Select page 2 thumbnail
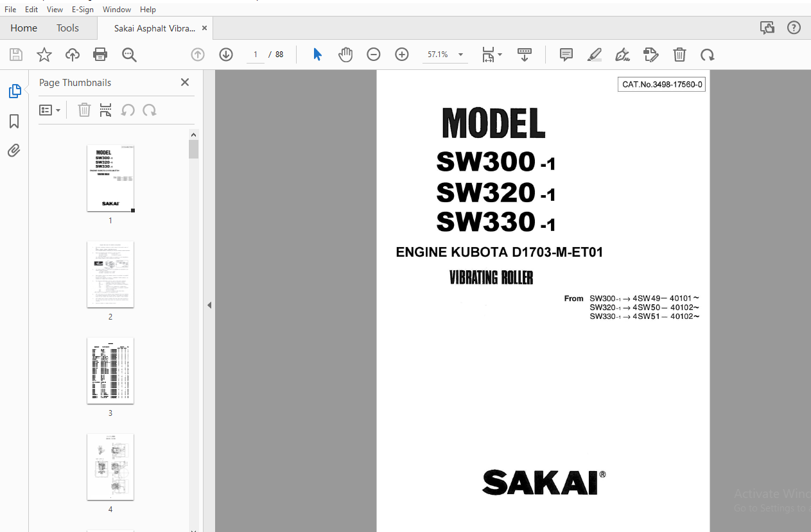Image resolution: width=811 pixels, height=532 pixels. click(110, 275)
